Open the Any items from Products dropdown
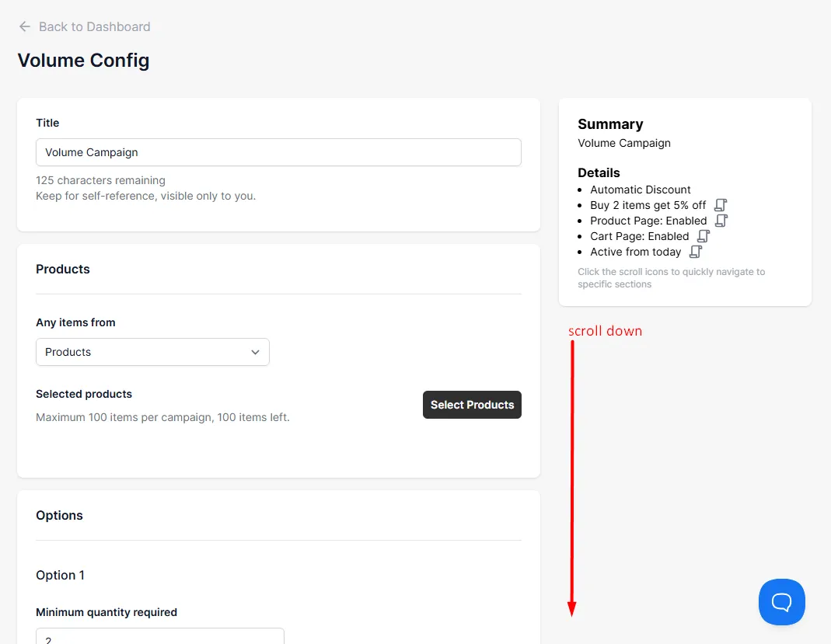The width and height of the screenshot is (831, 644). pos(152,352)
